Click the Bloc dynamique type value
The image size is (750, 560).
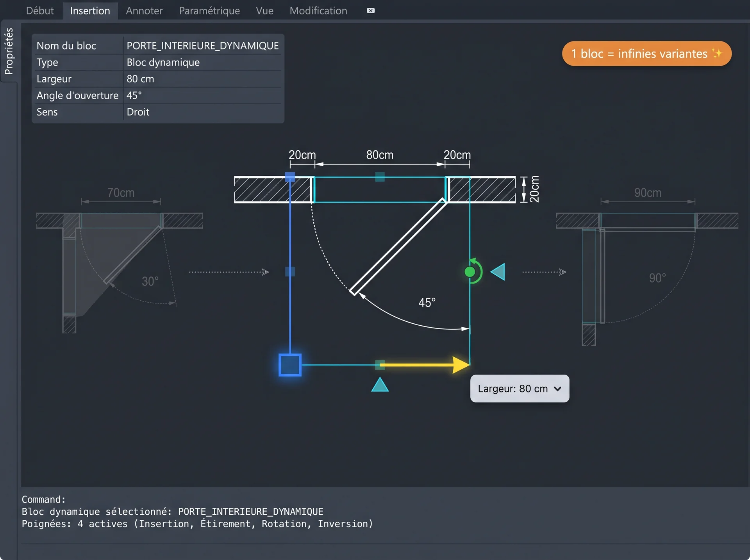[163, 62]
